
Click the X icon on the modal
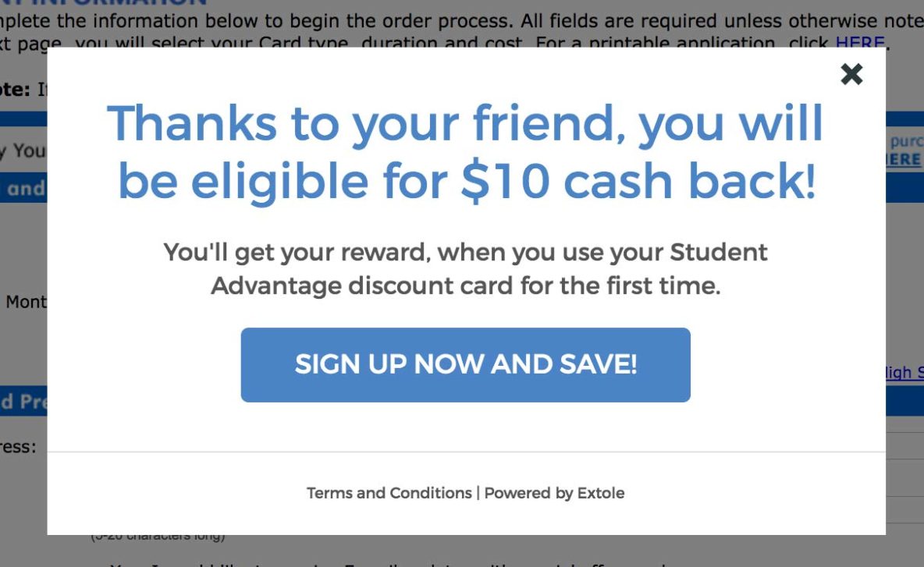851,74
